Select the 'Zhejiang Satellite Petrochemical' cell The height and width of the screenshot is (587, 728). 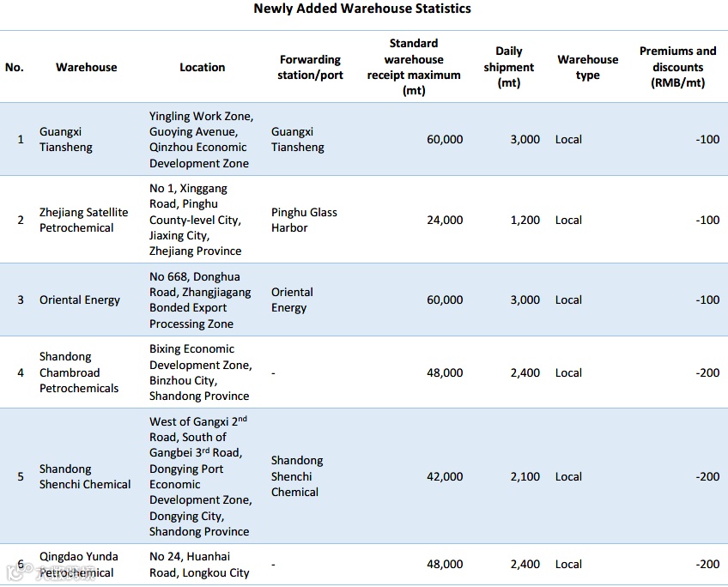click(x=83, y=220)
